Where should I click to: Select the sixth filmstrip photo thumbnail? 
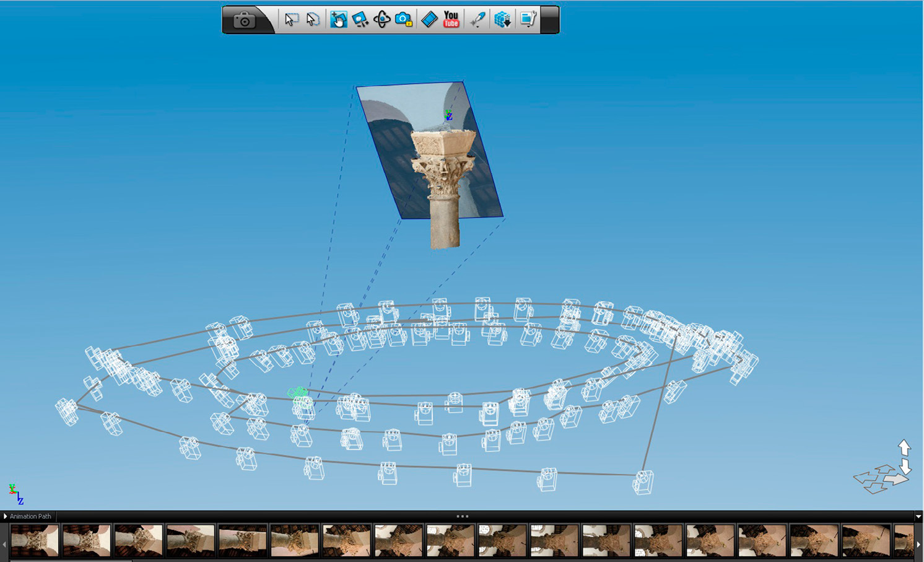295,540
